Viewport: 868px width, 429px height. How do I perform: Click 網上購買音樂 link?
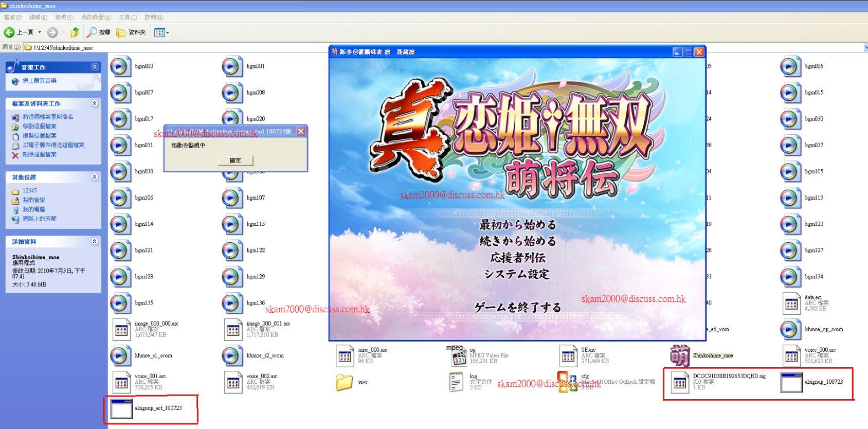tap(40, 81)
